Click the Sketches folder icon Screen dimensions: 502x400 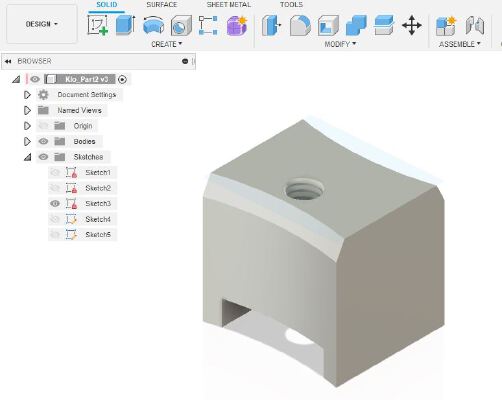[x=60, y=157]
